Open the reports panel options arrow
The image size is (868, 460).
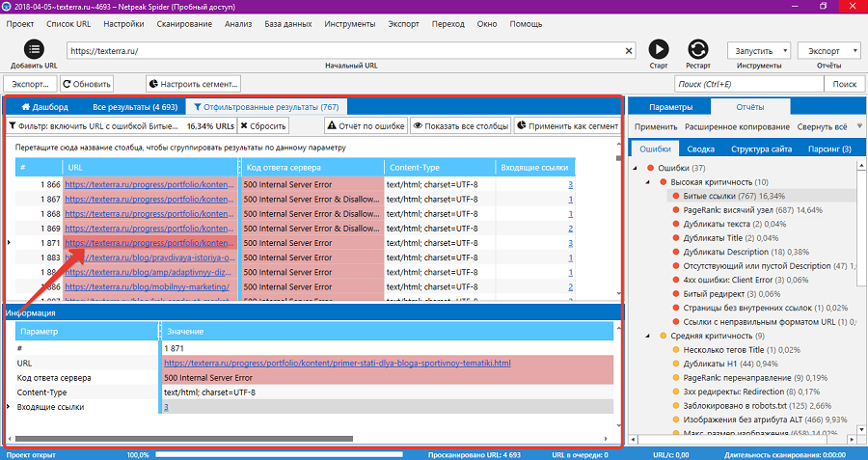coord(859,126)
